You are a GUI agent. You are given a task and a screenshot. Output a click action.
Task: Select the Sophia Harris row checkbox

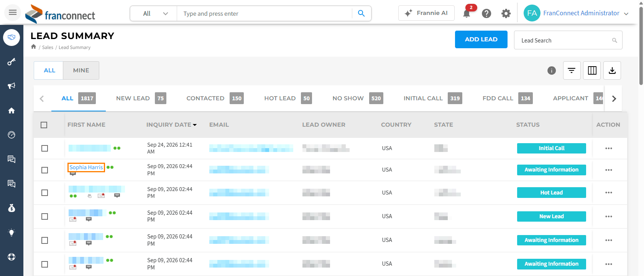pyautogui.click(x=45, y=170)
